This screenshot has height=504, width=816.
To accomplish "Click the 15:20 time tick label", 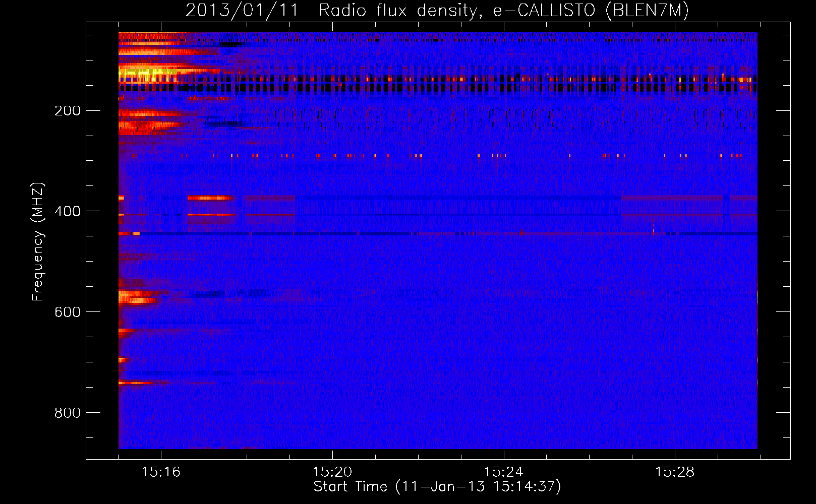I will pos(332,472).
